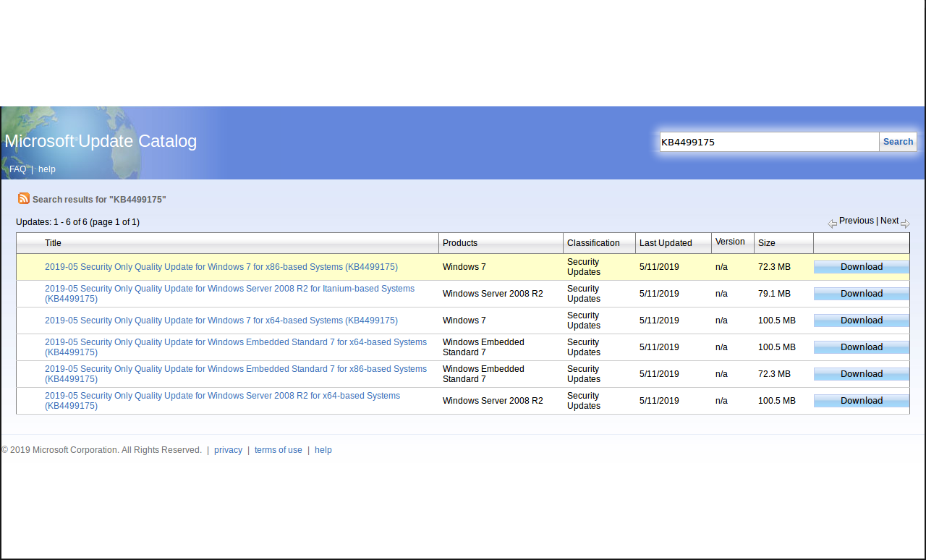Open the help link in header
The image size is (926, 560).
(47, 169)
